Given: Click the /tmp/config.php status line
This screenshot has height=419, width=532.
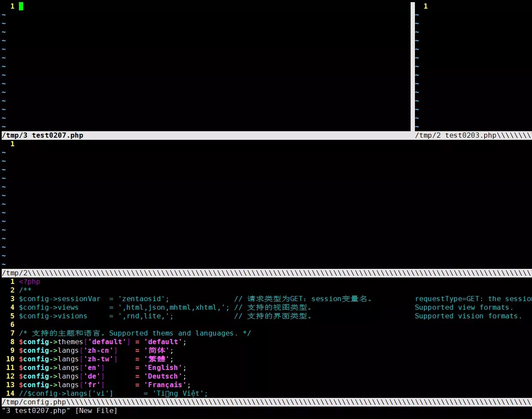Looking at the screenshot, I should click(267, 402).
